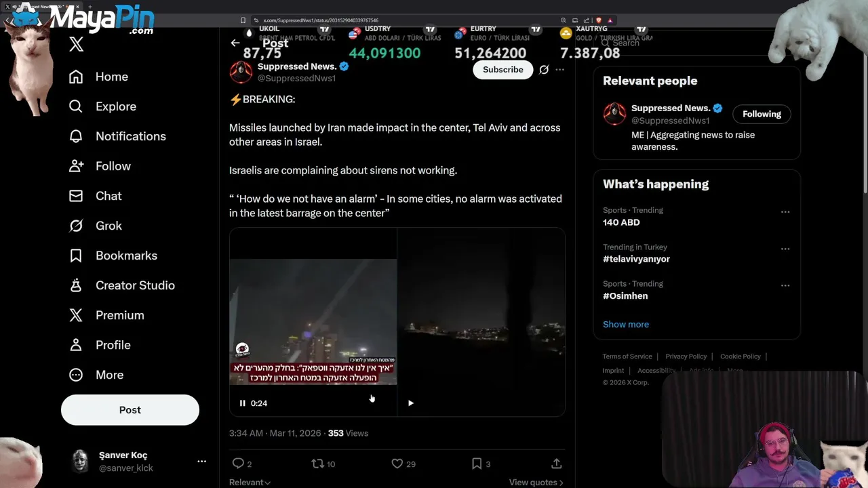Click the X logo in sidebar
The image size is (868, 488).
point(76,45)
